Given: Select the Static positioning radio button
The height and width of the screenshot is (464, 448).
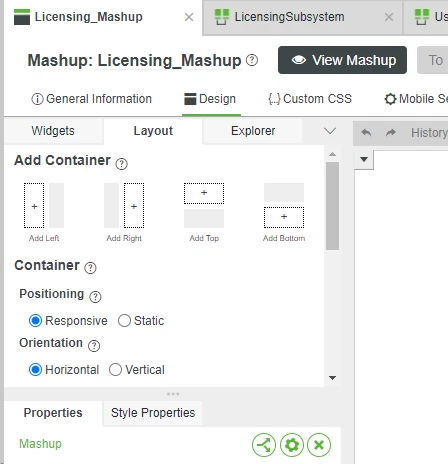Looking at the screenshot, I should tap(124, 321).
